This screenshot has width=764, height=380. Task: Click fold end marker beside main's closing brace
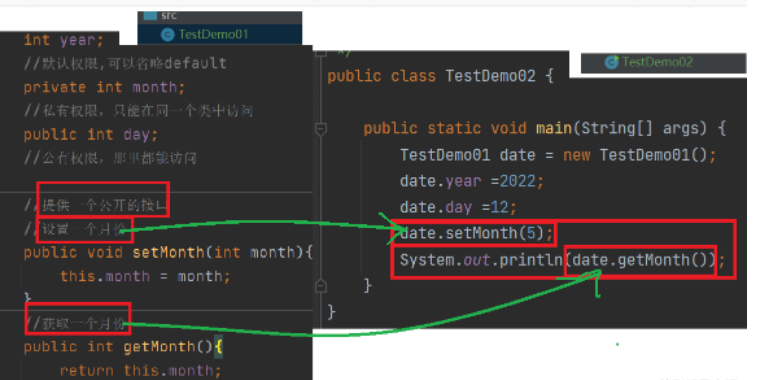321,285
